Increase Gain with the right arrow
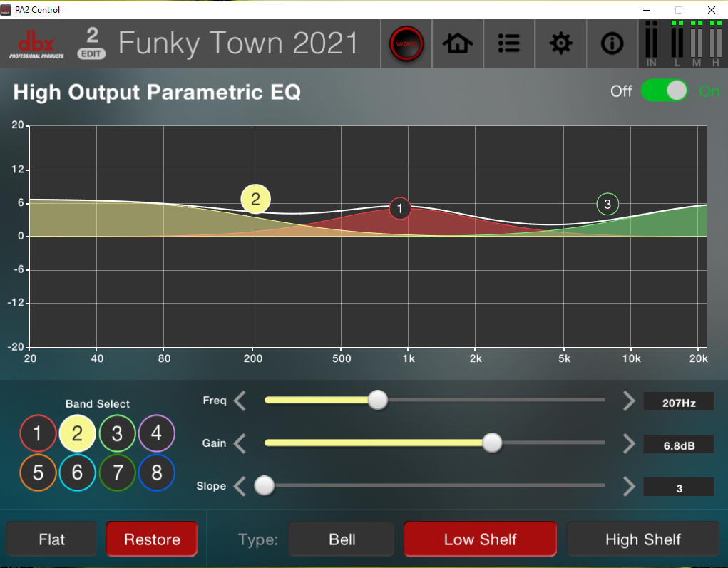Viewport: 728px width, 568px height. pyautogui.click(x=628, y=443)
